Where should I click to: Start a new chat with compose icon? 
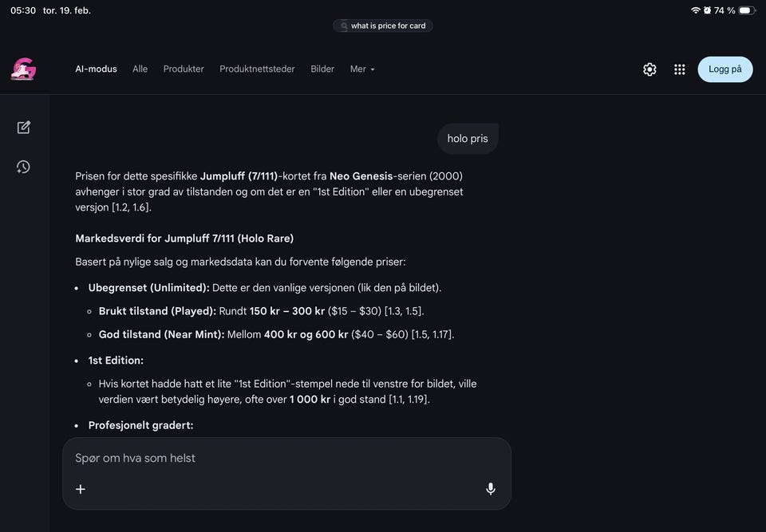(x=24, y=127)
